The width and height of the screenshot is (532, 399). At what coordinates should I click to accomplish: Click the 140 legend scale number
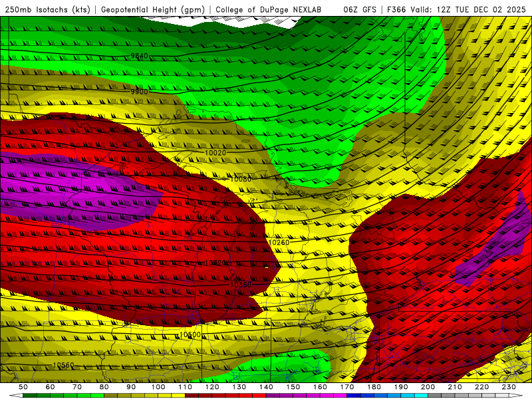[x=266, y=387]
